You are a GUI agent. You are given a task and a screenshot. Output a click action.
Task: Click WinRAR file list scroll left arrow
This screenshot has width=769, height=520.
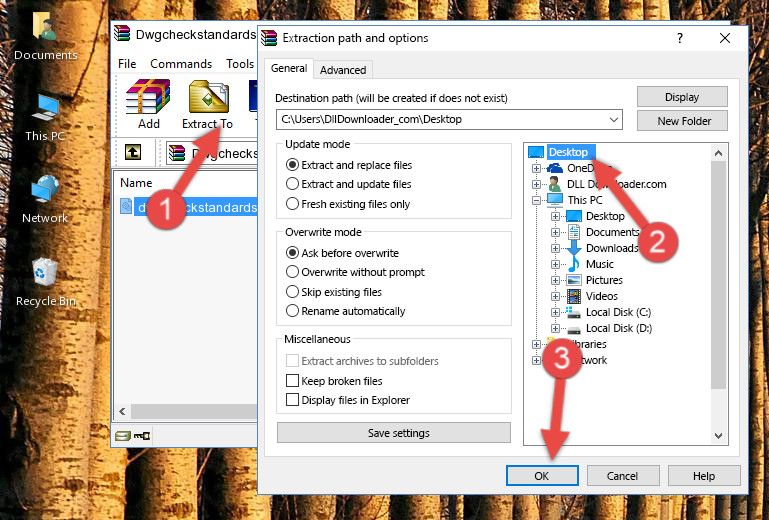pos(123,411)
